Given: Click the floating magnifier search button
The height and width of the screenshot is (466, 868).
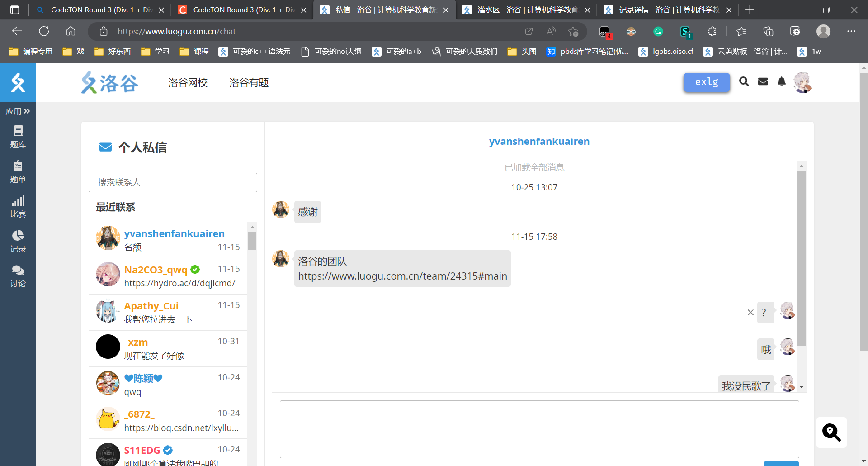Looking at the screenshot, I should [831, 433].
